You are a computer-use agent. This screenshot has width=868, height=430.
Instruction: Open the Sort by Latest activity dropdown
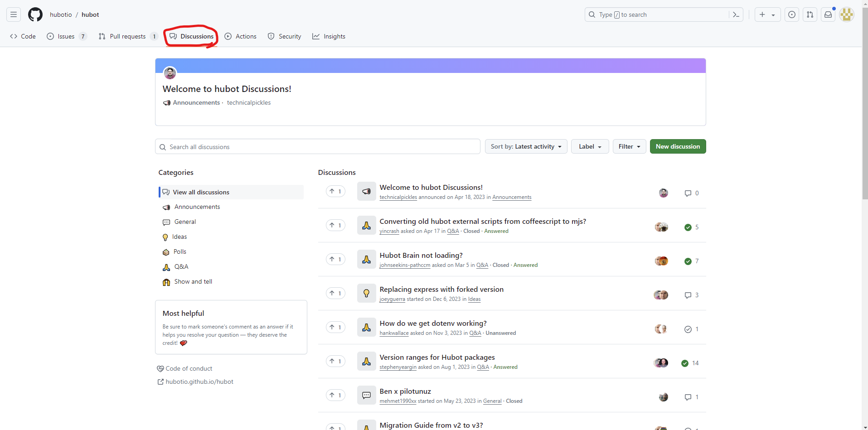(526, 146)
